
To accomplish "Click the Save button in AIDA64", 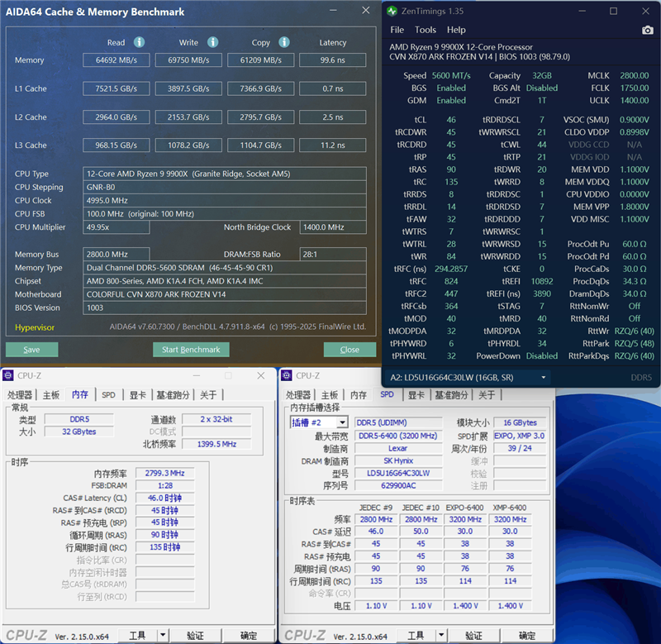I will [31, 349].
